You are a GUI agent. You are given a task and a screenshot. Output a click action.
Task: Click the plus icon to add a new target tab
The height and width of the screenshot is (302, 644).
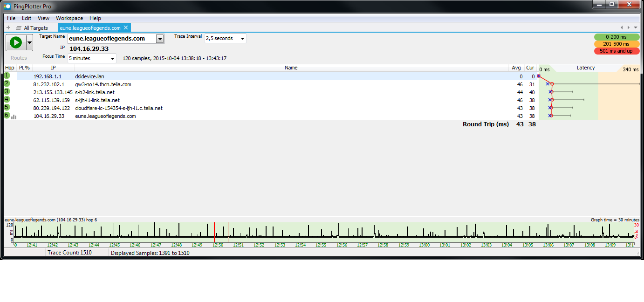pyautogui.click(x=8, y=28)
